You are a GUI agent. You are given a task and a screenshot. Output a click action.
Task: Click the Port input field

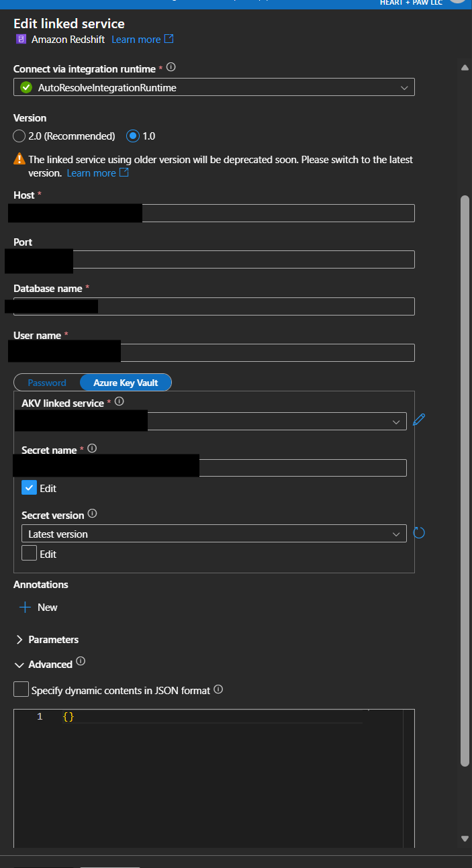214,260
